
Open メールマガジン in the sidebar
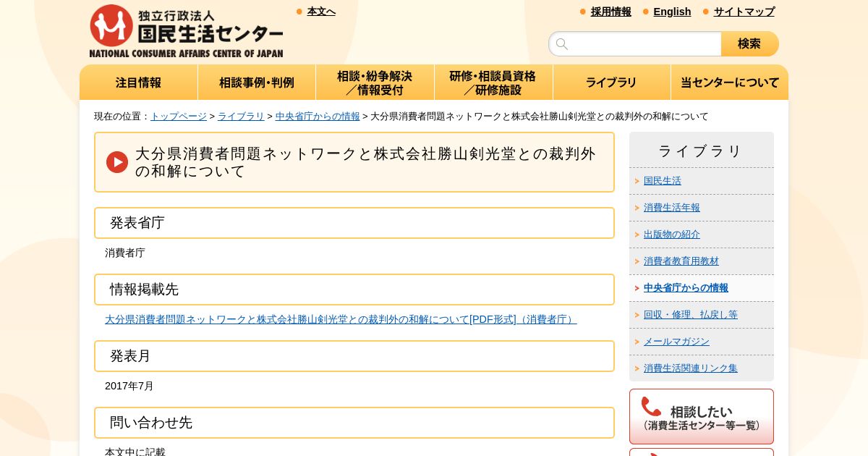coord(676,342)
